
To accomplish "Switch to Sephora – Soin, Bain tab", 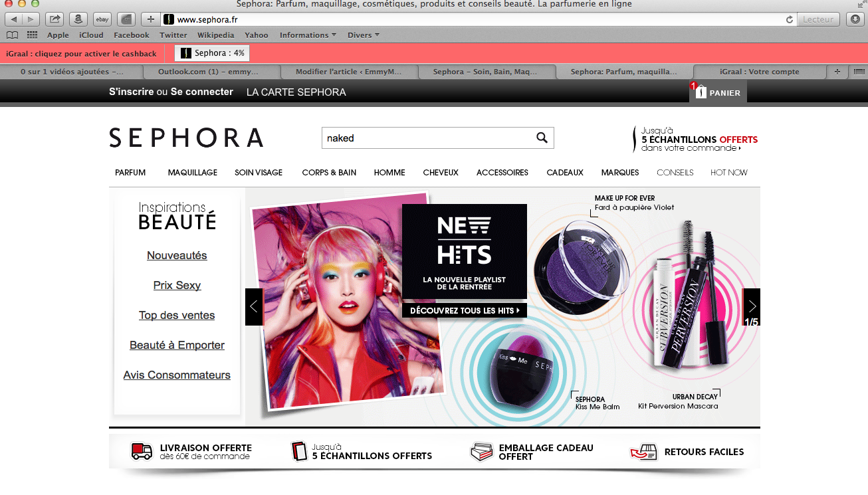I will pos(487,72).
